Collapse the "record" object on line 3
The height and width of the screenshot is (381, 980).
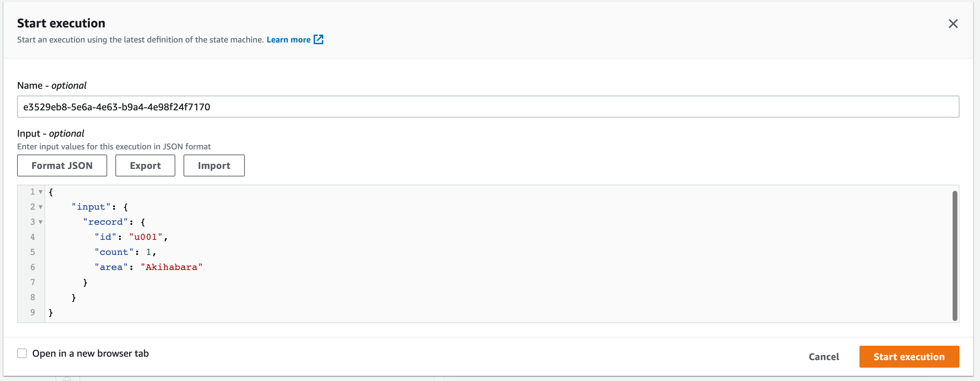tap(40, 222)
